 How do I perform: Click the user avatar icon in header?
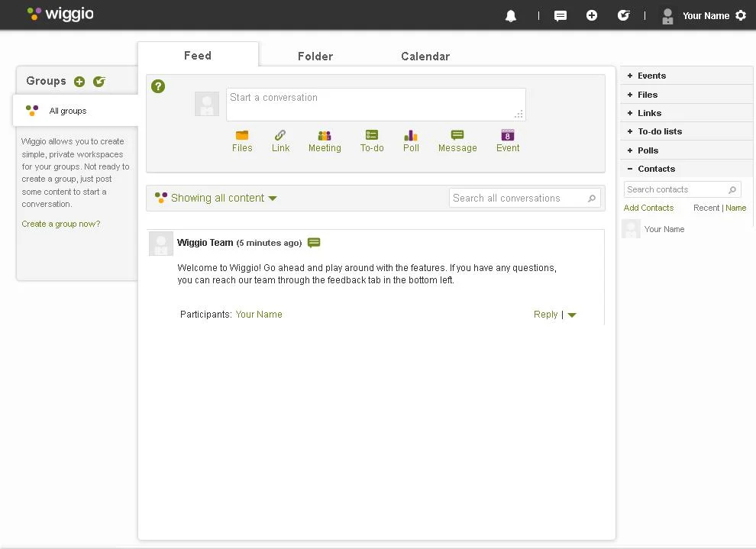pos(667,16)
